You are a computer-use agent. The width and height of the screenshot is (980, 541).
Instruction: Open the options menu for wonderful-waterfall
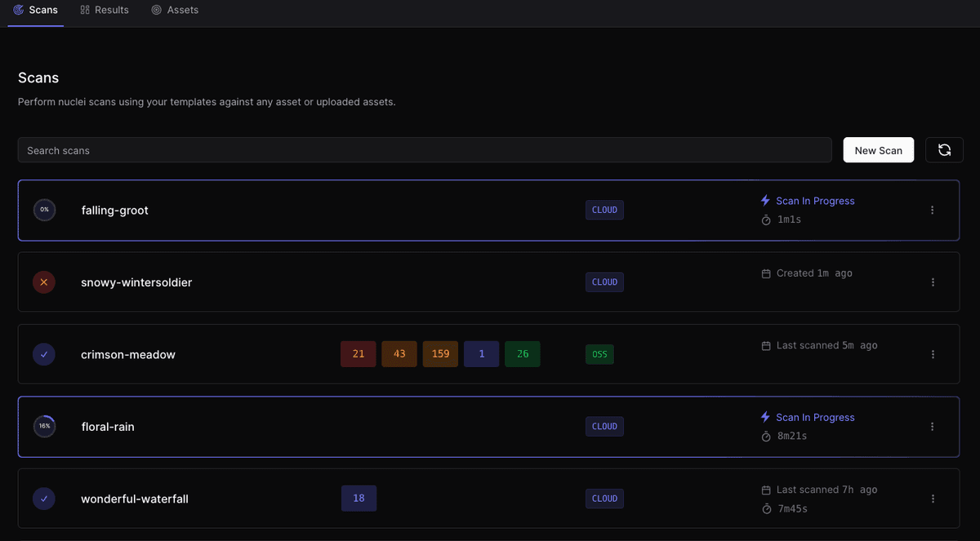tap(932, 499)
